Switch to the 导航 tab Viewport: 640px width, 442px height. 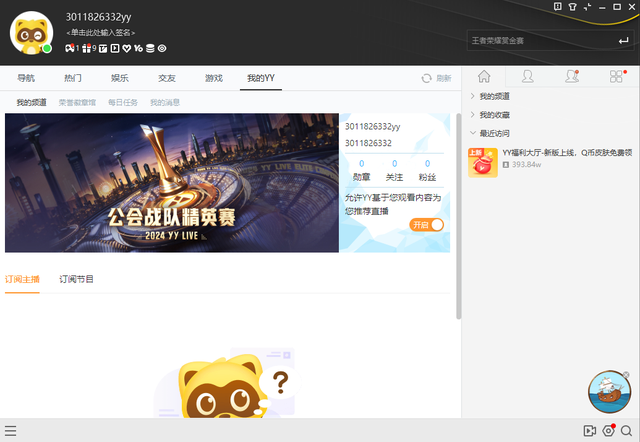[x=26, y=78]
